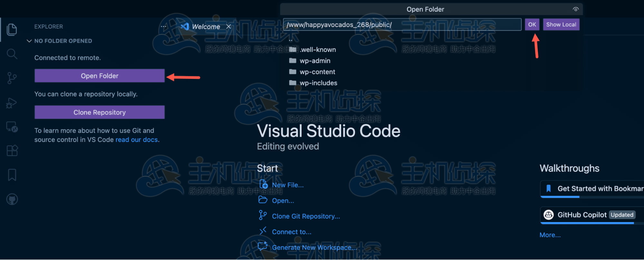Screen dimensions: 644x260
Task: Confirm folder path with OK button
Action: (x=532, y=24)
